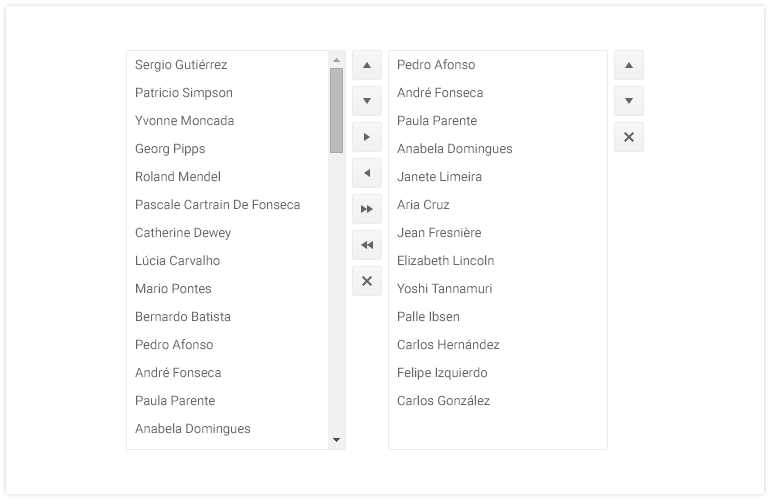Click remove icon for right list
This screenshot has width=770, height=500.
(629, 137)
